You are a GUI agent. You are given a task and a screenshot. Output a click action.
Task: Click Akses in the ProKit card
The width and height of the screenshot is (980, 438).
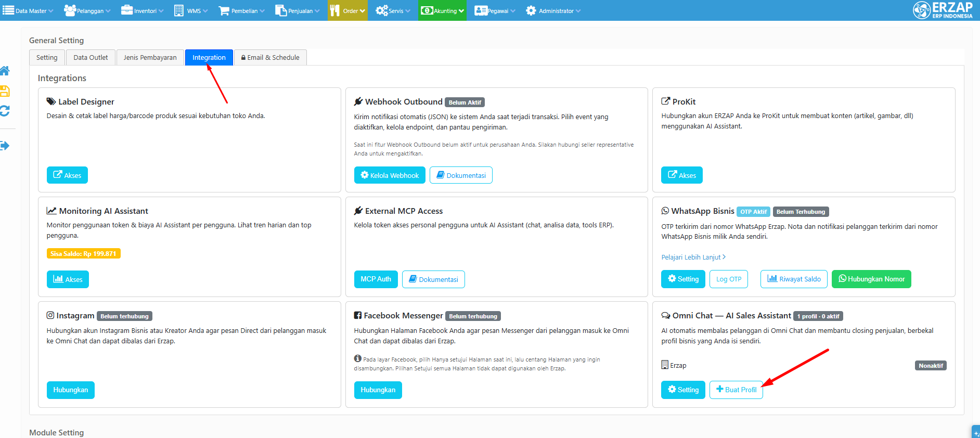(x=682, y=175)
